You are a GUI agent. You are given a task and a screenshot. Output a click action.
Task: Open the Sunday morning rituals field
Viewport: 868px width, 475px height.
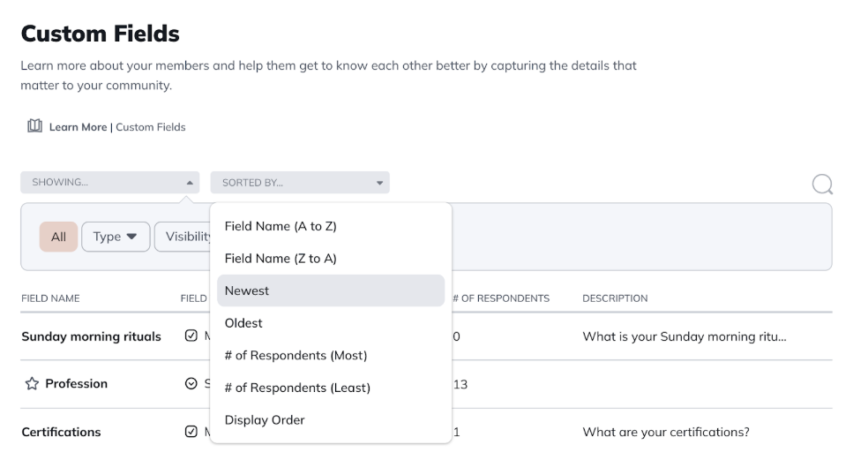pos(91,336)
